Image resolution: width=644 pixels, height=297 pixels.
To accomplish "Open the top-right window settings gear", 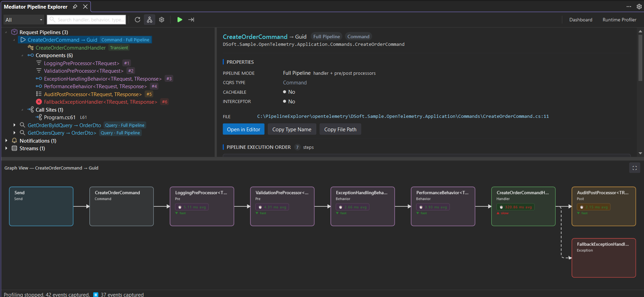I will (x=639, y=7).
